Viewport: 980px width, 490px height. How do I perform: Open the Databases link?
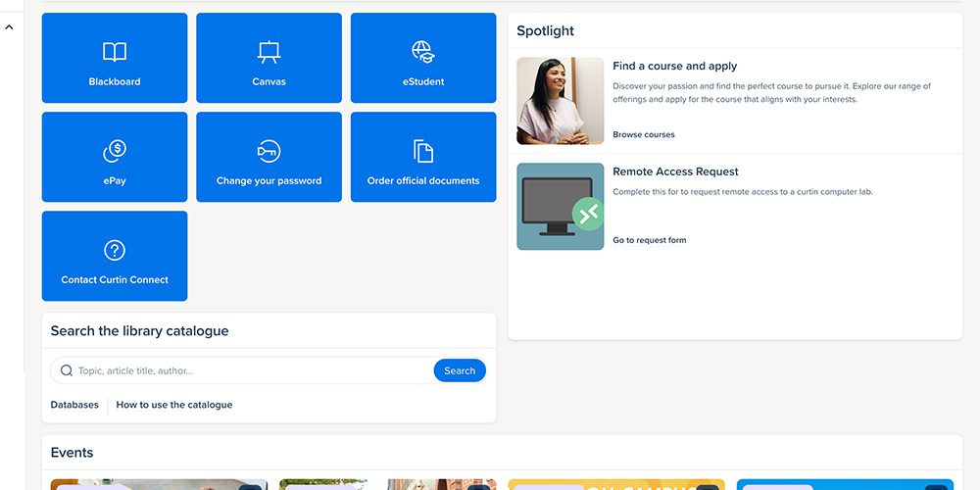pos(74,405)
